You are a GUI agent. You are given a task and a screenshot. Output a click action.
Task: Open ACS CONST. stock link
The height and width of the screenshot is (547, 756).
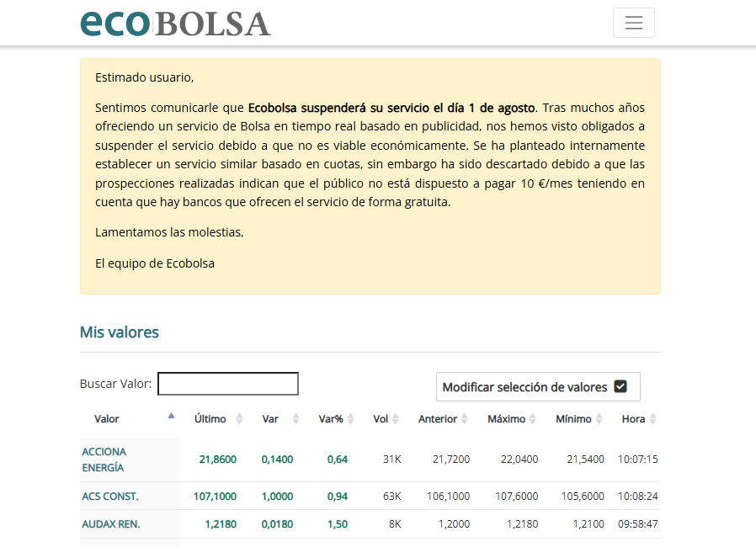pos(110,497)
